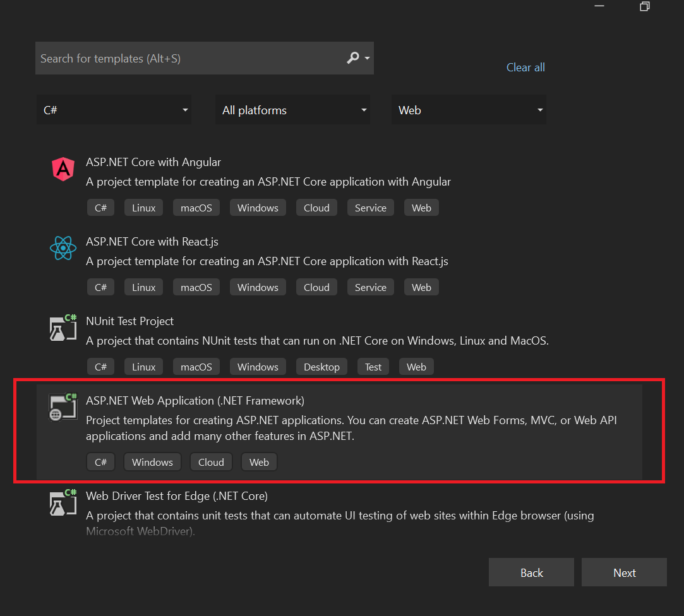Click the Angular template description text
The image size is (684, 616).
[268, 182]
